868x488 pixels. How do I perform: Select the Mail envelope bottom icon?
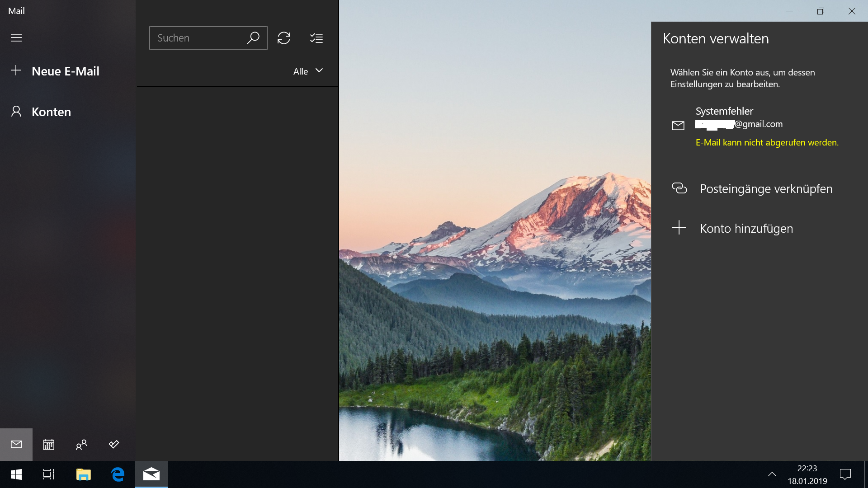[x=16, y=445]
